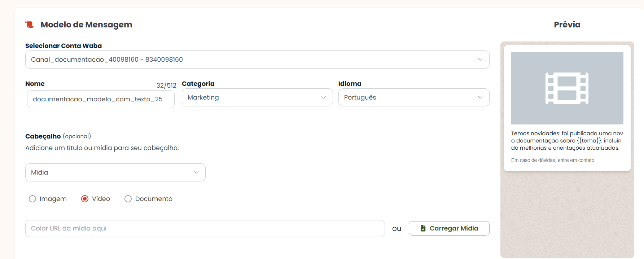
Task: Click the red Modelo de Mensagem scroll icon
Action: 29,25
